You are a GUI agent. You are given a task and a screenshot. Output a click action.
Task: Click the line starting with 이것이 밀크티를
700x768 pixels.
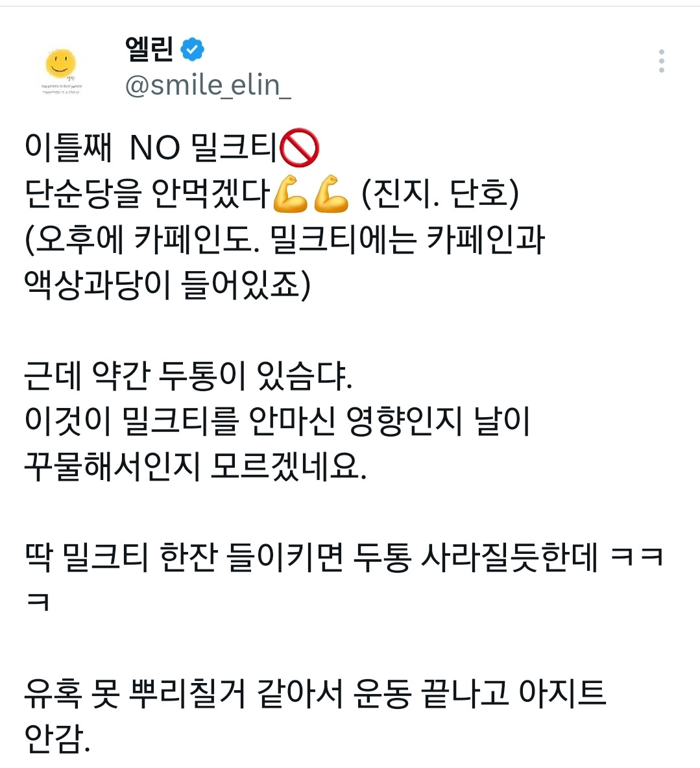[x=277, y=421]
